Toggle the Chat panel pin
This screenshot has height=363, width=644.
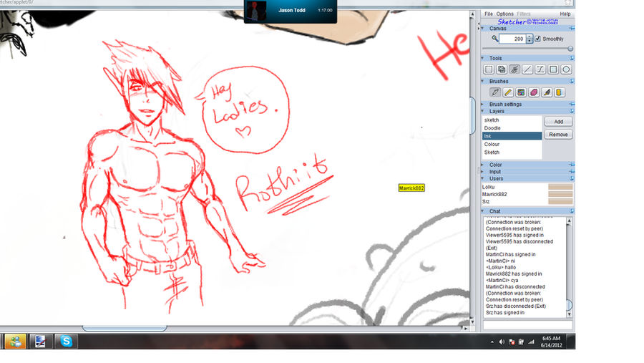(571, 211)
